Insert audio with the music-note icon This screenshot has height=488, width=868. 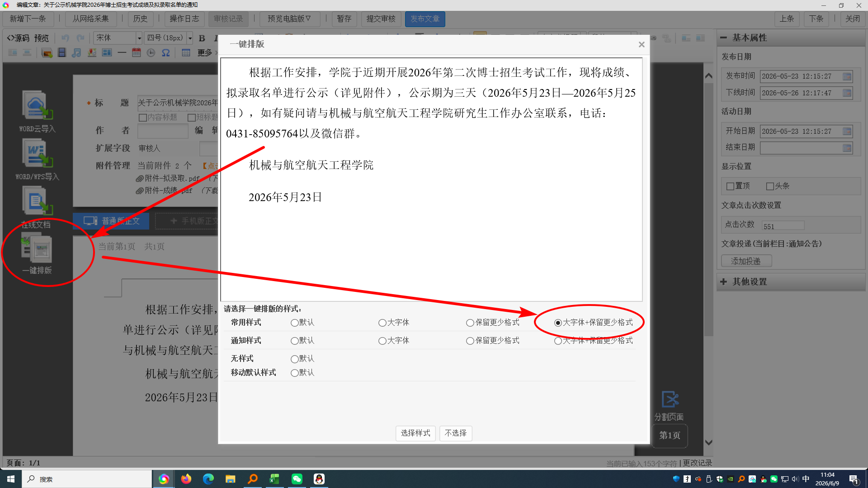point(76,53)
